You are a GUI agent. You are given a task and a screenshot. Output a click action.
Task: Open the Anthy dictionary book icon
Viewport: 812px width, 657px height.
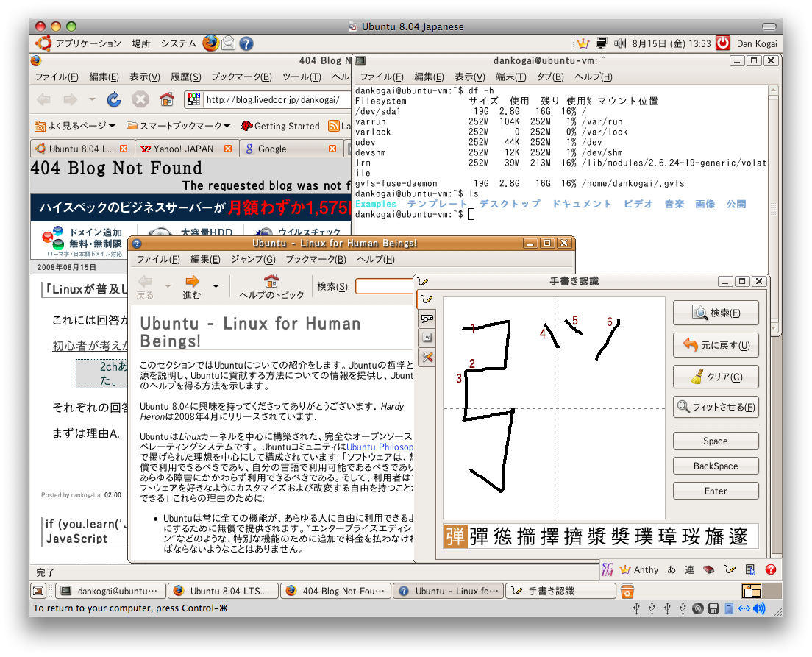pos(708,569)
